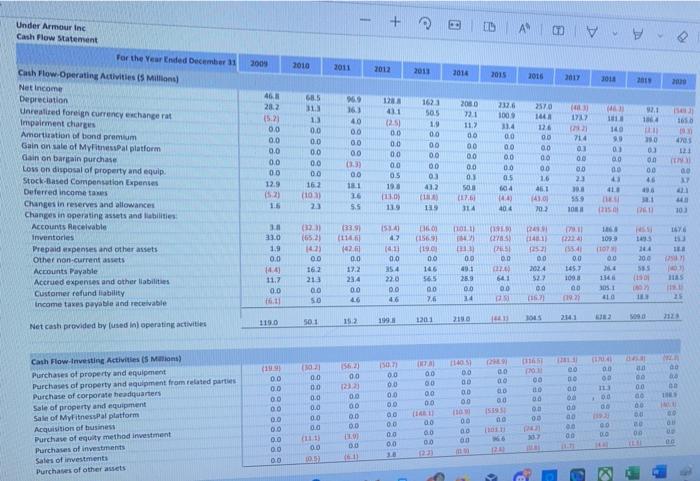The height and width of the screenshot is (481, 700).
Task: Click 'Net cash provided by operating activities' label
Action: (x=118, y=325)
